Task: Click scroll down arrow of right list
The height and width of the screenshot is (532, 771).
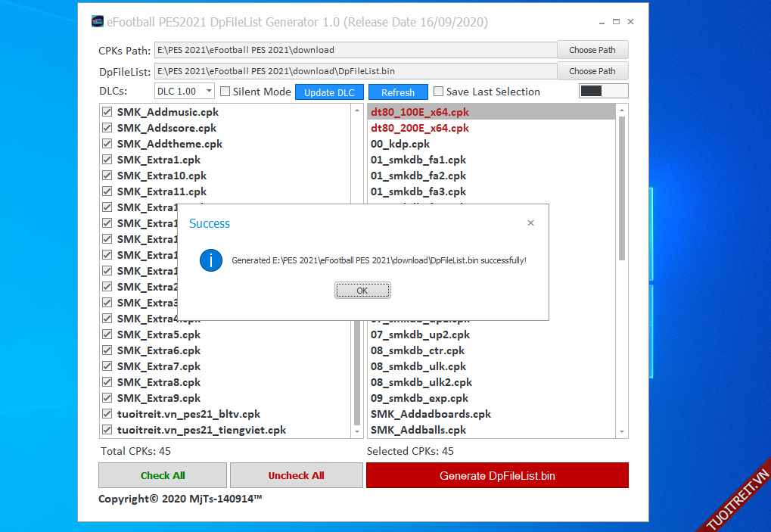Action: point(622,431)
